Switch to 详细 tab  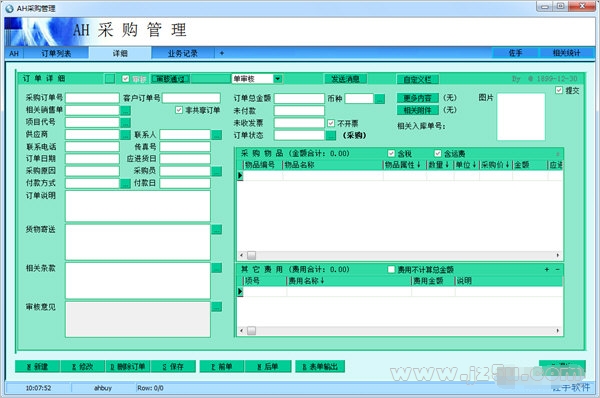120,53
